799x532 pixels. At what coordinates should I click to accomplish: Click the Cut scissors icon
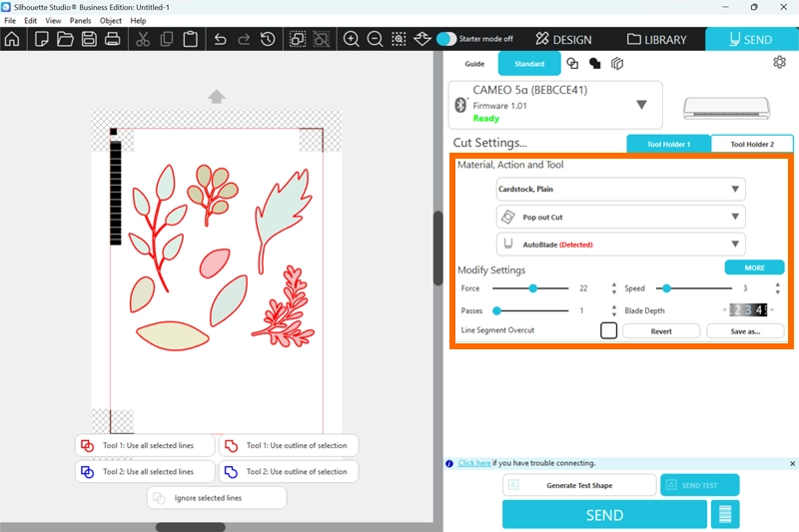[142, 40]
